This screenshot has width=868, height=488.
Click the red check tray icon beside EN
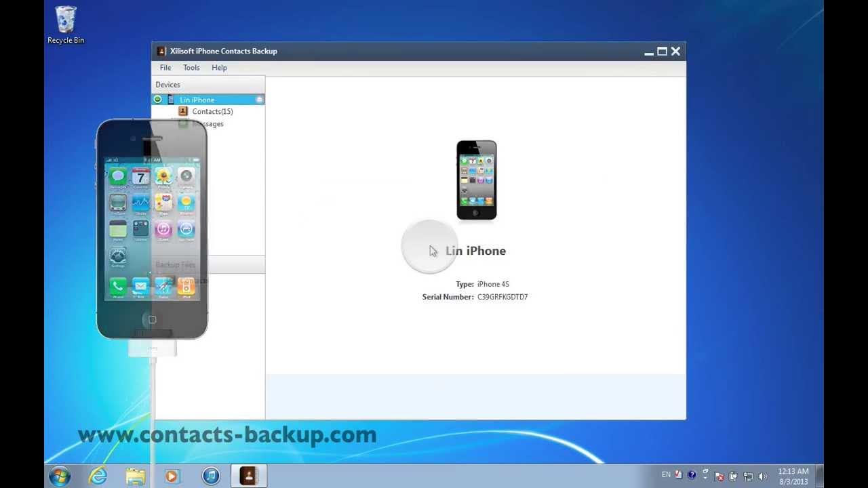pyautogui.click(x=679, y=476)
